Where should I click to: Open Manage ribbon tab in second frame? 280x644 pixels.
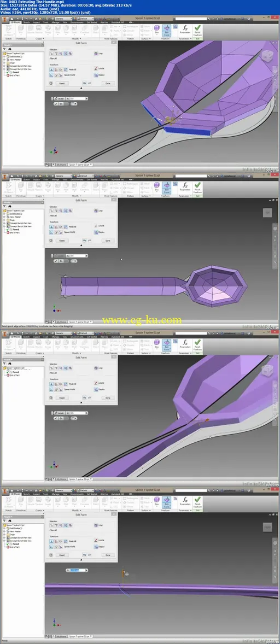click(55, 180)
